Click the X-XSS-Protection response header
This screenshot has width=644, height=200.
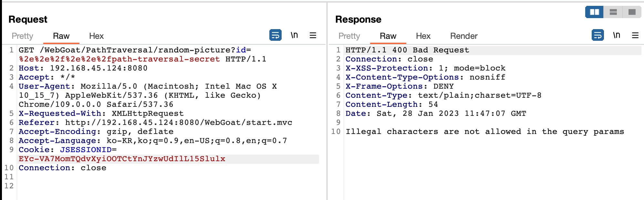click(425, 68)
